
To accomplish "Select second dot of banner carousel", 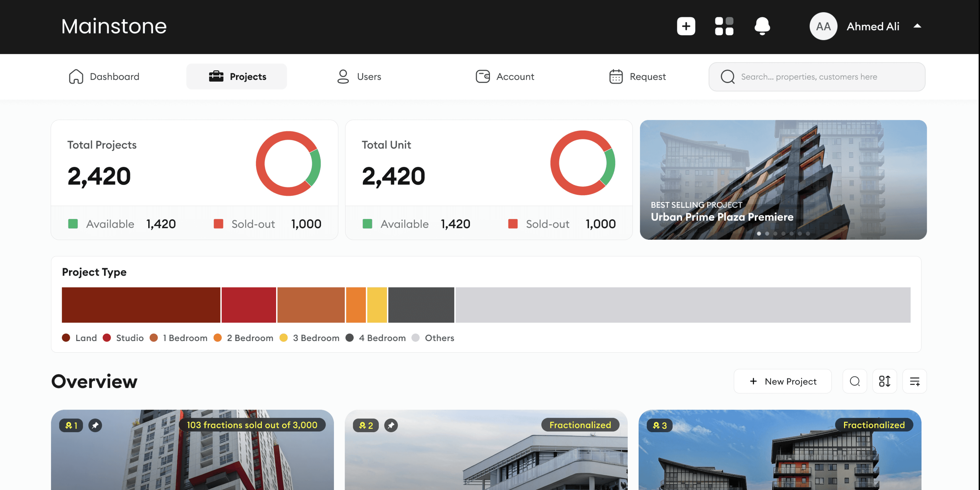I will 767,233.
